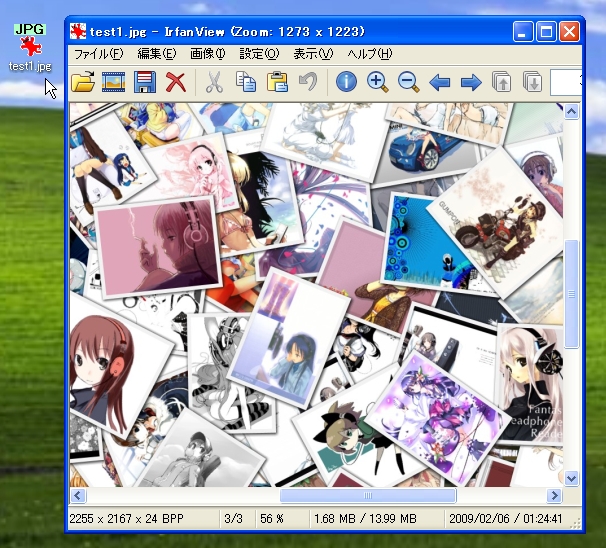The image size is (606, 548).
Task: Go to next image right arrow
Action: pos(471,83)
